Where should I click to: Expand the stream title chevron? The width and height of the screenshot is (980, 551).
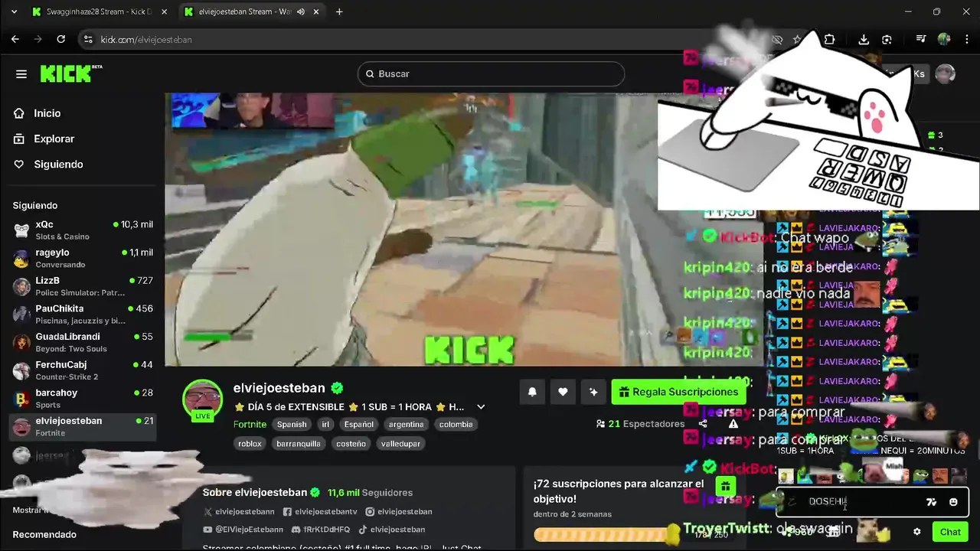tap(481, 407)
